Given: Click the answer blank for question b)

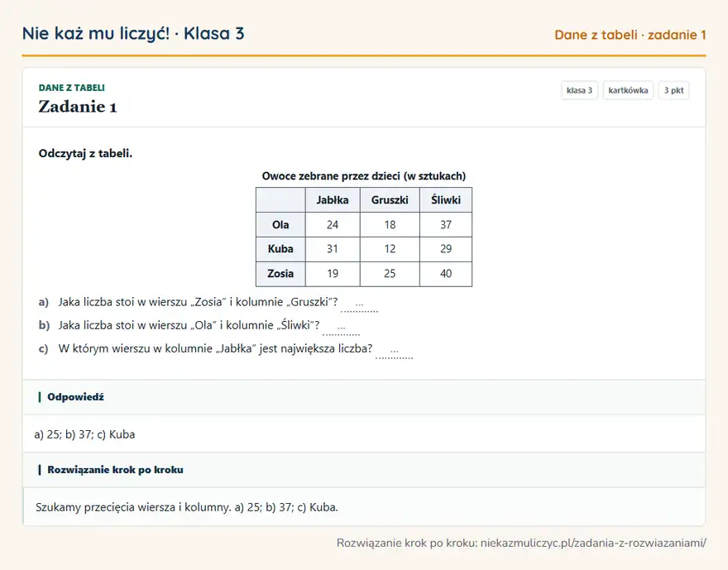Looking at the screenshot, I should point(341,328).
